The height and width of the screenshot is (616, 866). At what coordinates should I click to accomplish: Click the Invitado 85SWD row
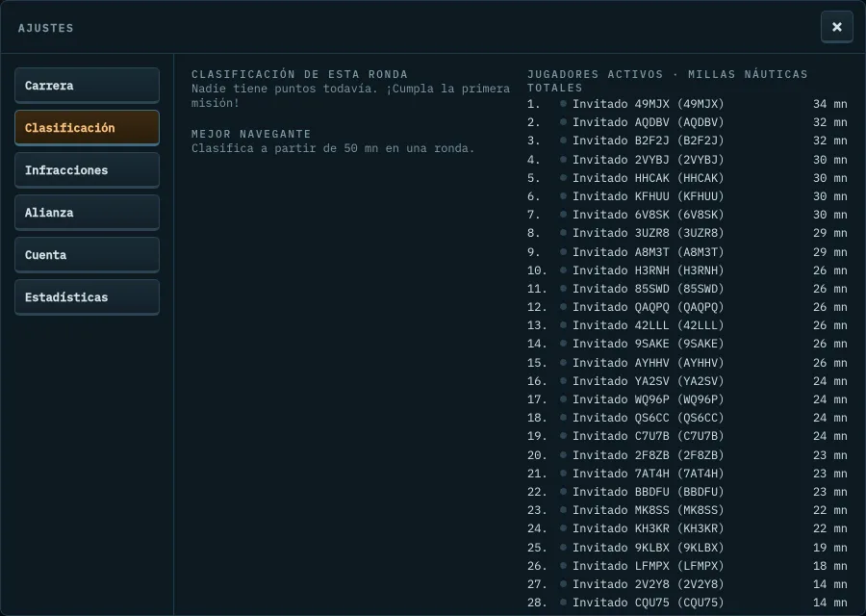point(687,289)
